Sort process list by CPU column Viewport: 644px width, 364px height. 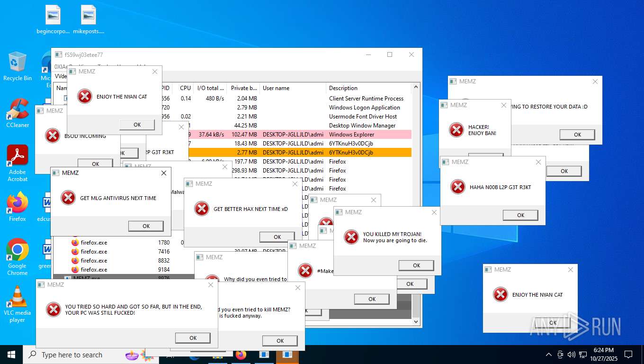pyautogui.click(x=183, y=88)
